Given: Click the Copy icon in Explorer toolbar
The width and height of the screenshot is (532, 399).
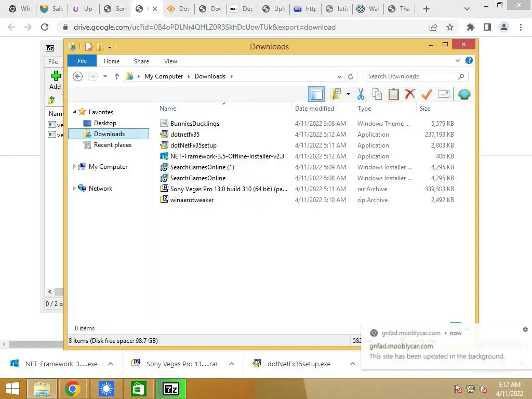Looking at the screenshot, I should [x=377, y=94].
